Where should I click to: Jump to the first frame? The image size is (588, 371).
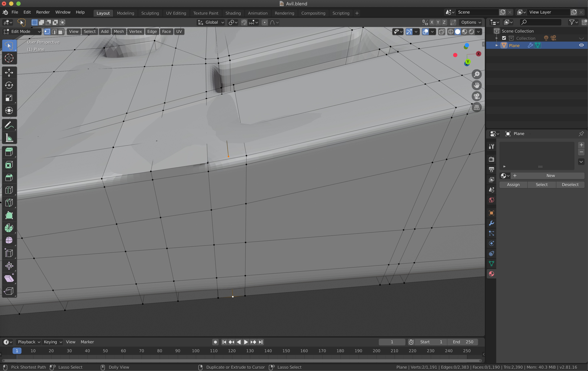click(x=224, y=342)
